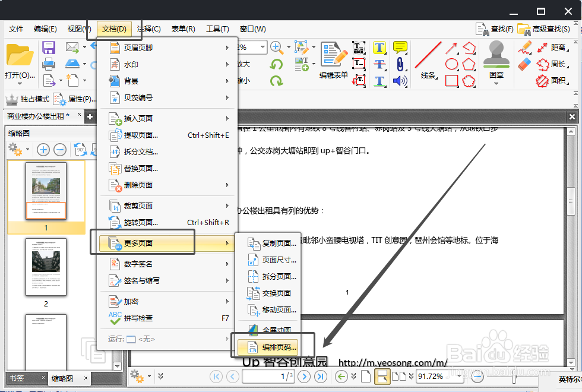Screen dimensions: 582x392
Task: Expand the stamp tool options arrow
Action: 496,83
